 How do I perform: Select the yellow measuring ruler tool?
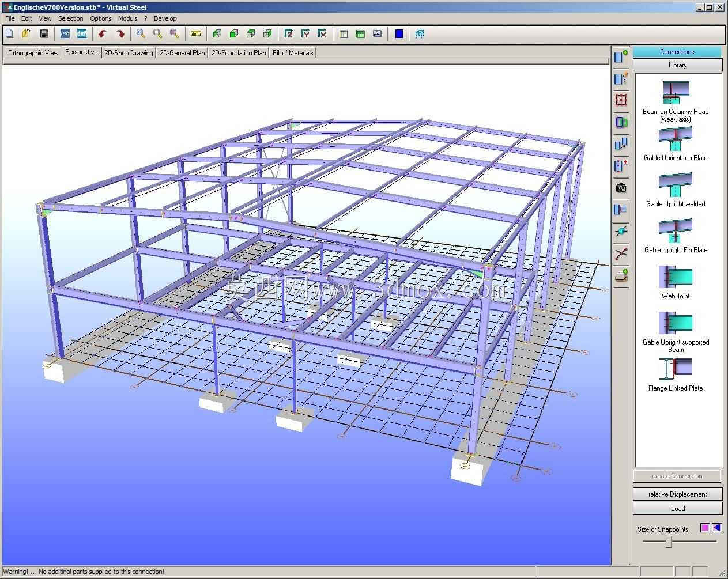coord(196,34)
